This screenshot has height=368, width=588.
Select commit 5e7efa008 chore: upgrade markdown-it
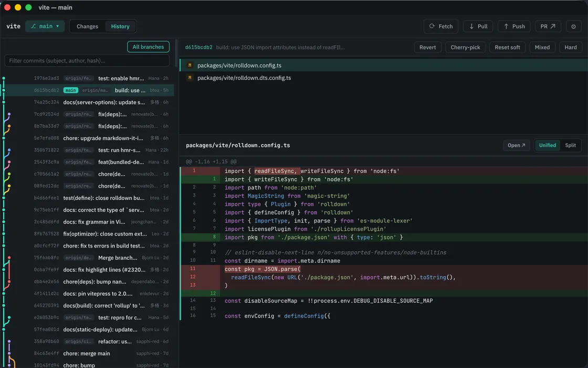point(87,138)
